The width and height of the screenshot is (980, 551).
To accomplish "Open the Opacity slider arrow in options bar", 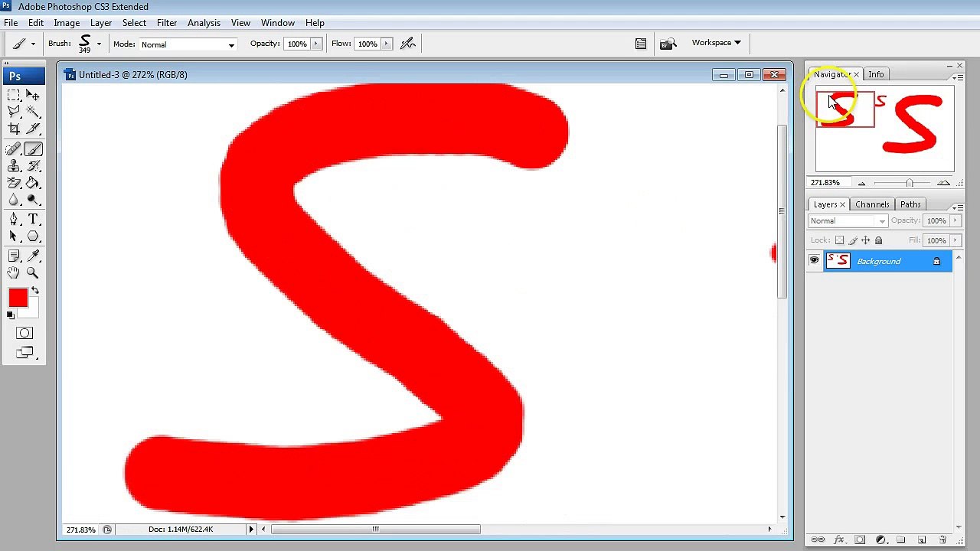I will [x=315, y=44].
